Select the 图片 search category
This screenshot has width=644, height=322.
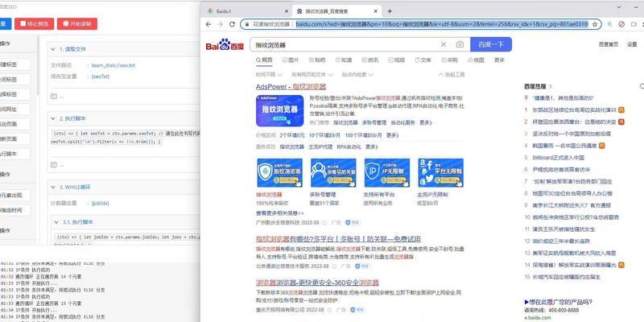291,60
